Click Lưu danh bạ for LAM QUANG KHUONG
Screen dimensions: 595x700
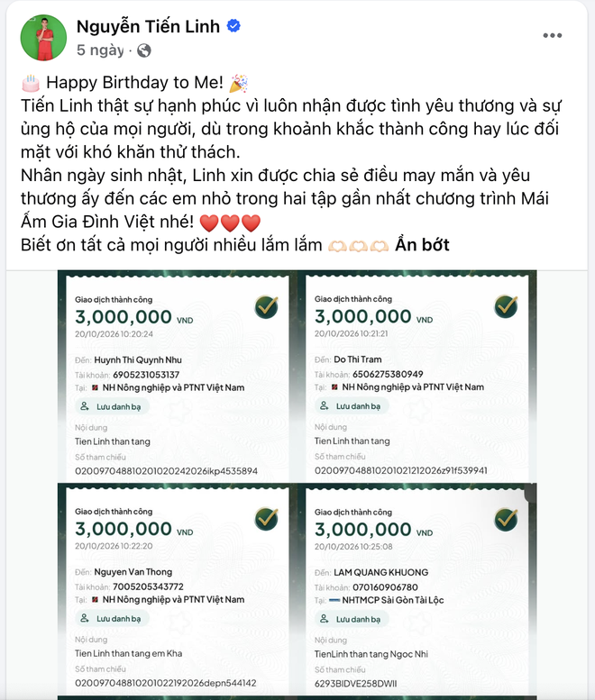pos(352,619)
